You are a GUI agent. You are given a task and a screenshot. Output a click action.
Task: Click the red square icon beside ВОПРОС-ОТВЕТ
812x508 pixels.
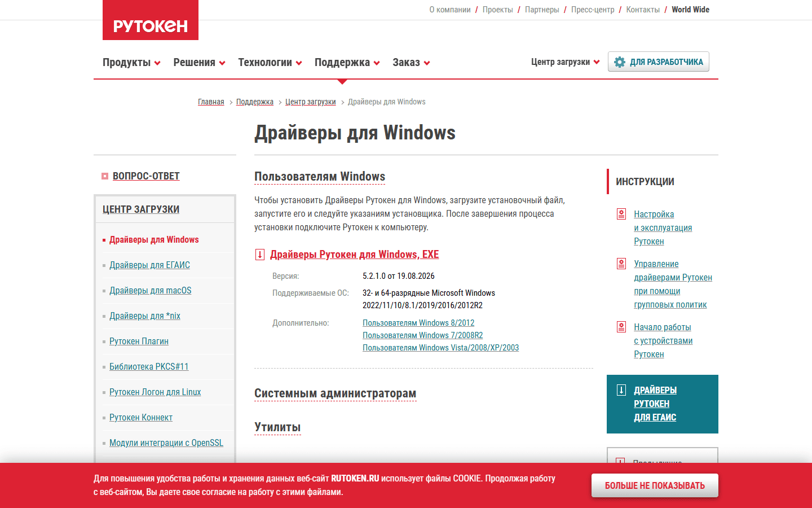pyautogui.click(x=105, y=176)
